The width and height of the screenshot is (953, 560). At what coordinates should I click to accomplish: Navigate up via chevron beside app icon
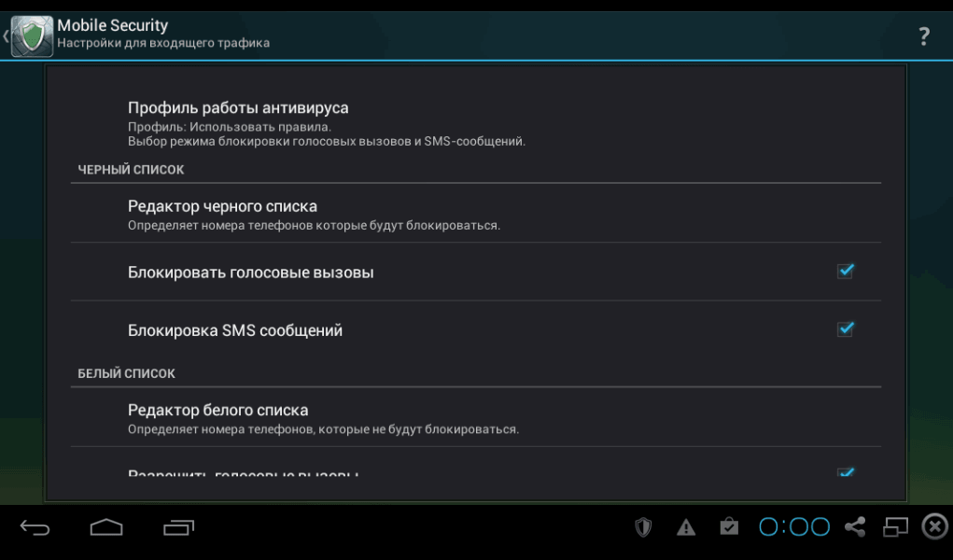click(x=6, y=35)
